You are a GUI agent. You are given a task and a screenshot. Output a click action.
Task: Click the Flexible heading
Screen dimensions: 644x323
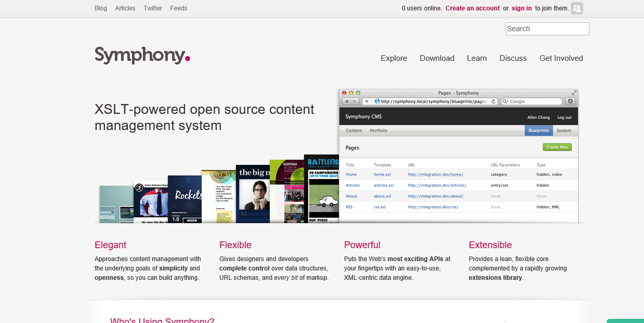click(x=235, y=245)
